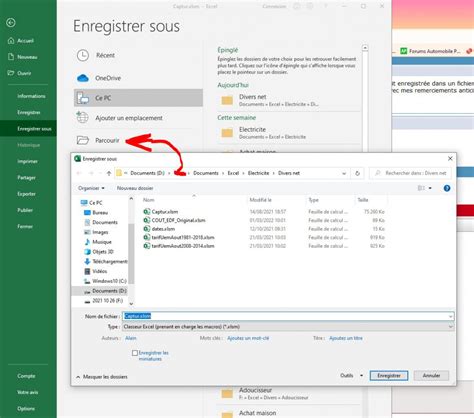Image resolution: width=474 pixels, height=418 pixels.
Task: Click the Rechercher dans Divers net search box
Action: (x=410, y=173)
